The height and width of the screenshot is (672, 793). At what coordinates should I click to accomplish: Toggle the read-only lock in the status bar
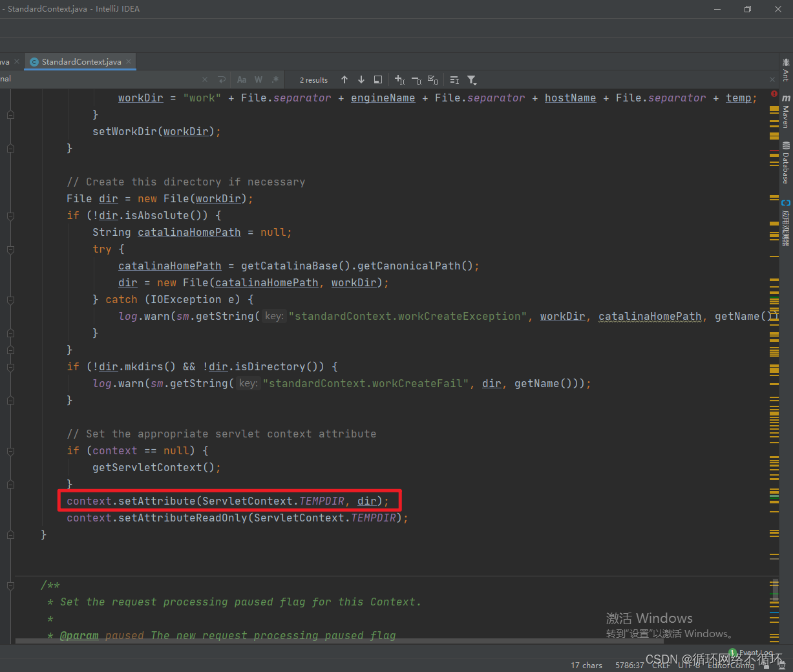(x=766, y=666)
